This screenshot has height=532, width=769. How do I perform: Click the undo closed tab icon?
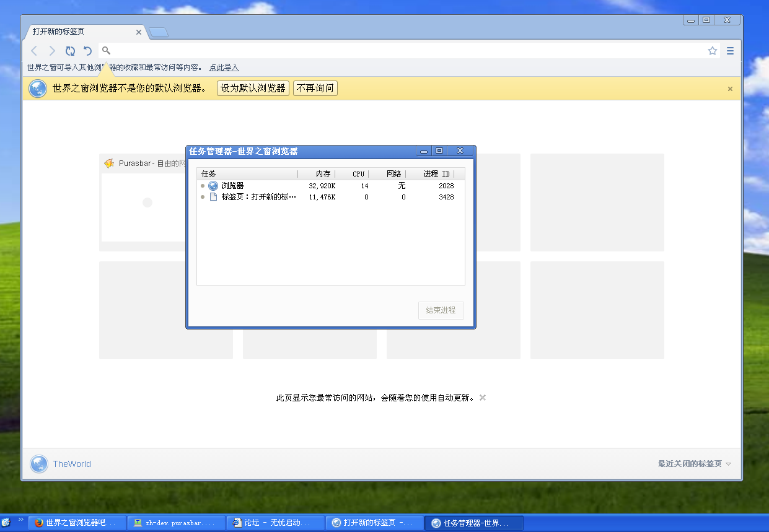(88, 51)
